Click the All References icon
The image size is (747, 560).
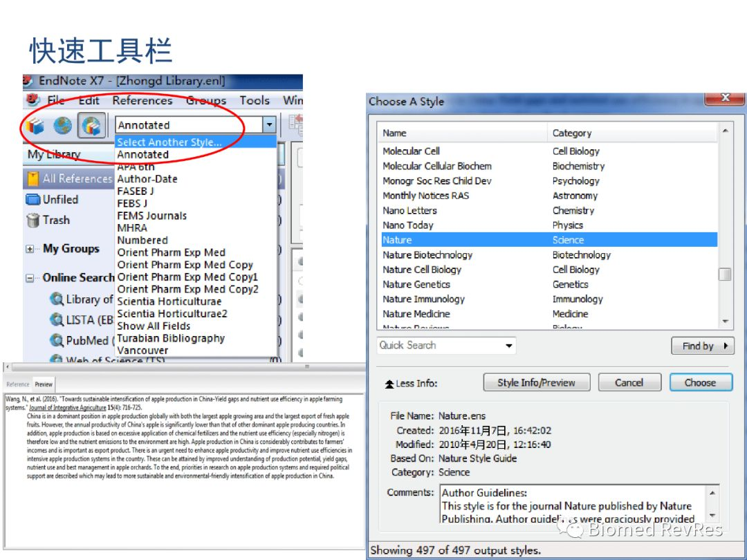33,178
